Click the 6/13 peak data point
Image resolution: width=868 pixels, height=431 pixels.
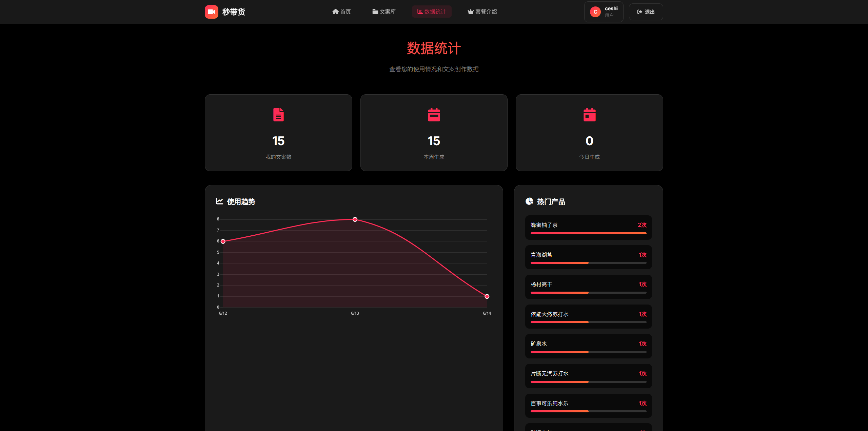point(355,219)
